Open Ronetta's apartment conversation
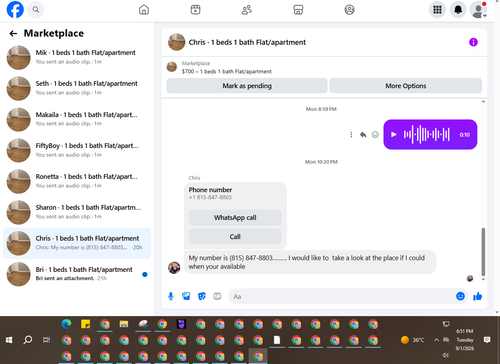The image size is (500, 364). pyautogui.click(x=77, y=181)
